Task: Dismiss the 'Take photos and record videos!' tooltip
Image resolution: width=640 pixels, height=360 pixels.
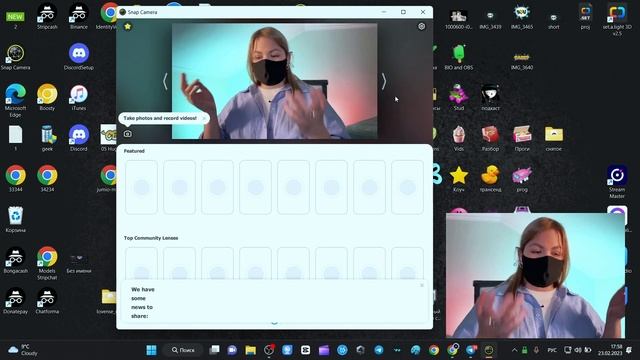Action: click(x=204, y=118)
